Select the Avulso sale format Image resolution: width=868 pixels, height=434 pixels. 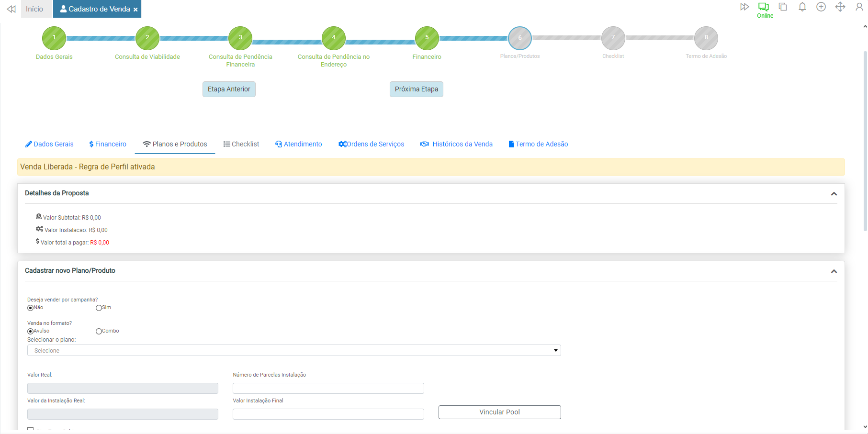[30, 331]
